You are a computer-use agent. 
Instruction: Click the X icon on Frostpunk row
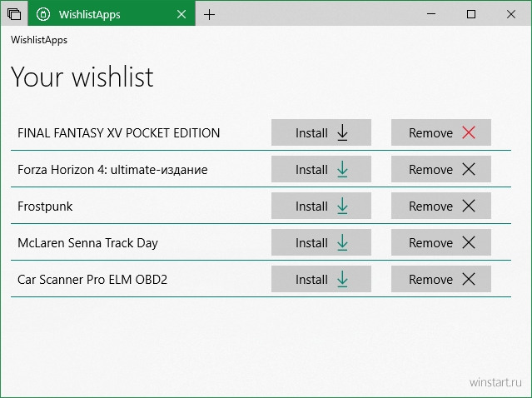(x=469, y=206)
